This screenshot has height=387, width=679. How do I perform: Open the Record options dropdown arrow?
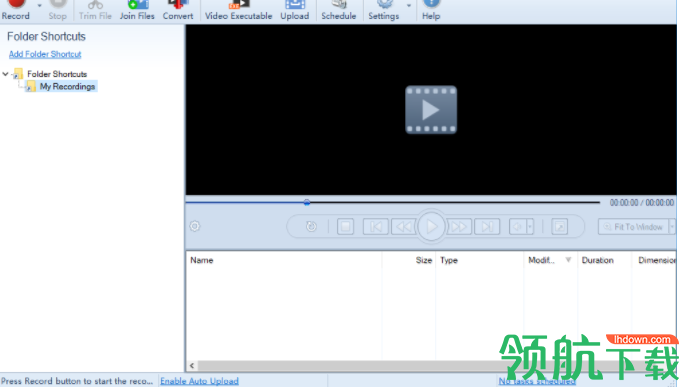(x=39, y=6)
